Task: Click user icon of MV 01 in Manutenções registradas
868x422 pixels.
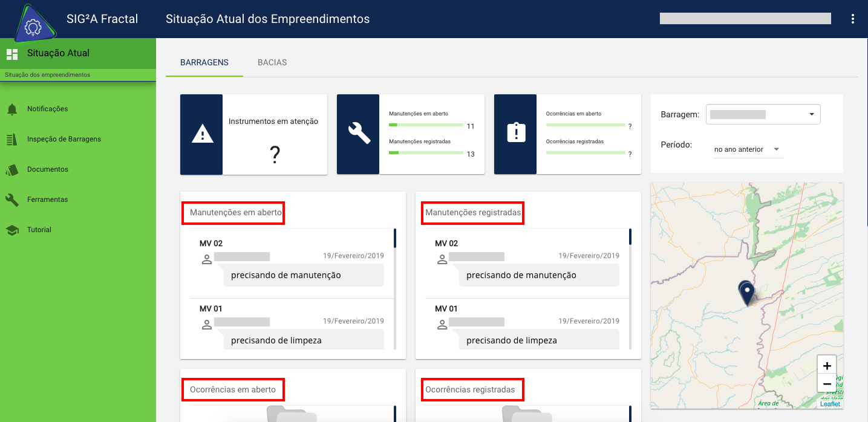Action: tap(442, 325)
